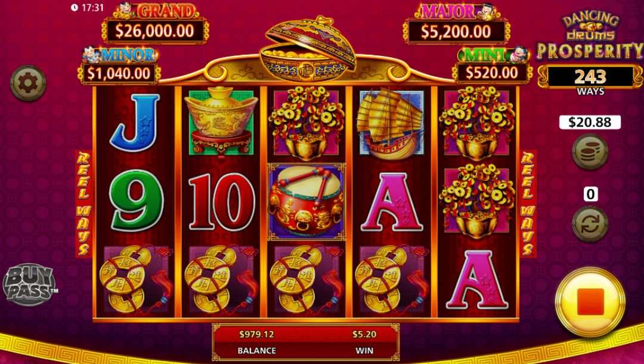
Task: Open the Grand jackpot $26,000.00 display
Action: 155,31
